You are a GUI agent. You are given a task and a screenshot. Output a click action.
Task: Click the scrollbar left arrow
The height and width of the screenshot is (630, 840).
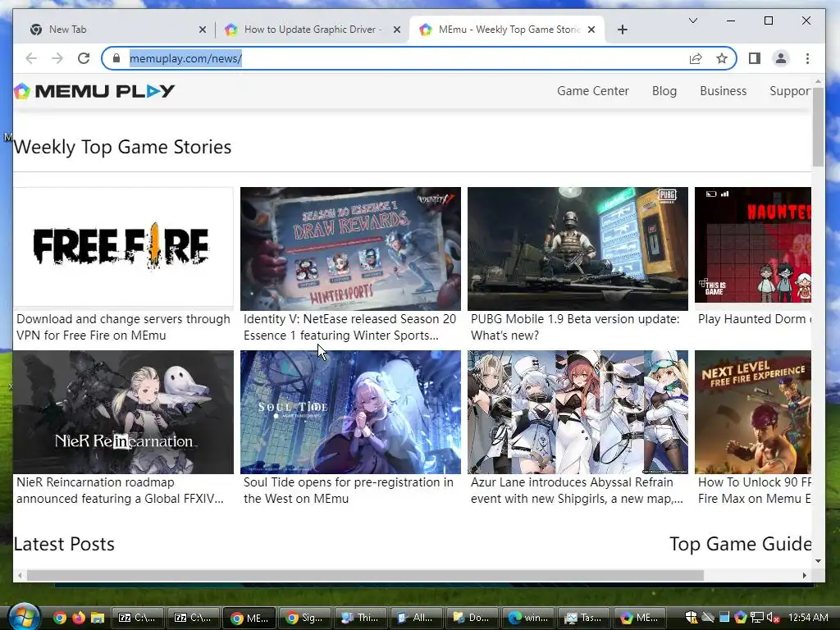pos(20,575)
